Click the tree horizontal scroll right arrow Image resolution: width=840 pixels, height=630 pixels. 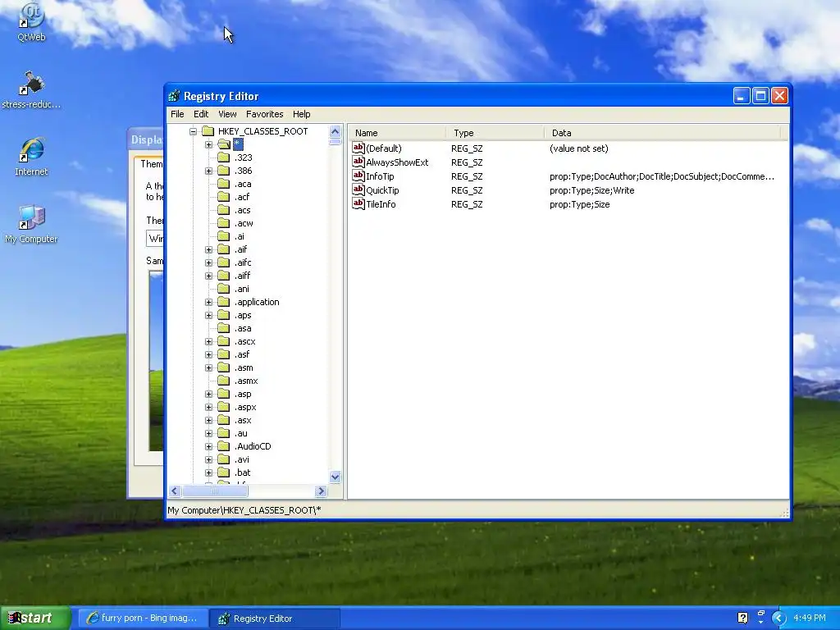coord(321,491)
